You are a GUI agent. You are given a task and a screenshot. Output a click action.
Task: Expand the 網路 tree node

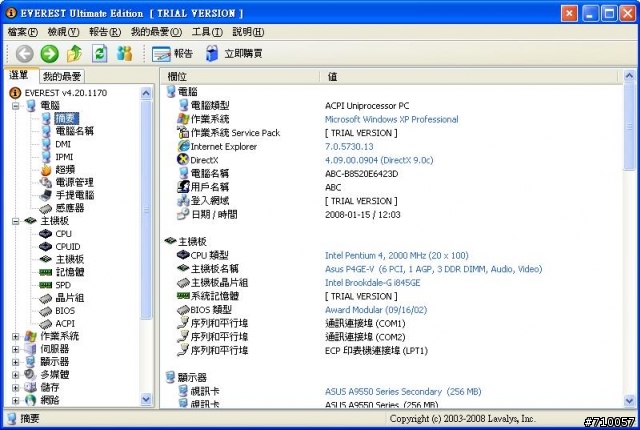(x=16, y=400)
